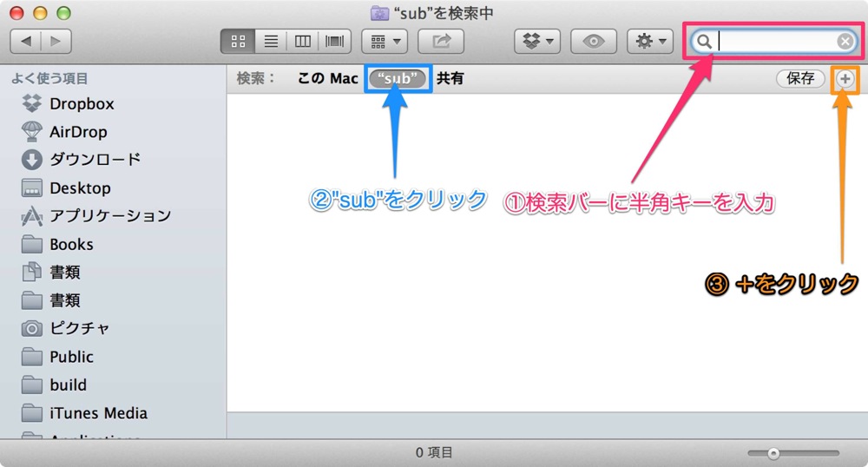Screen dimensions: 868x467
Task: Open the gear Action menu
Action: 650,41
